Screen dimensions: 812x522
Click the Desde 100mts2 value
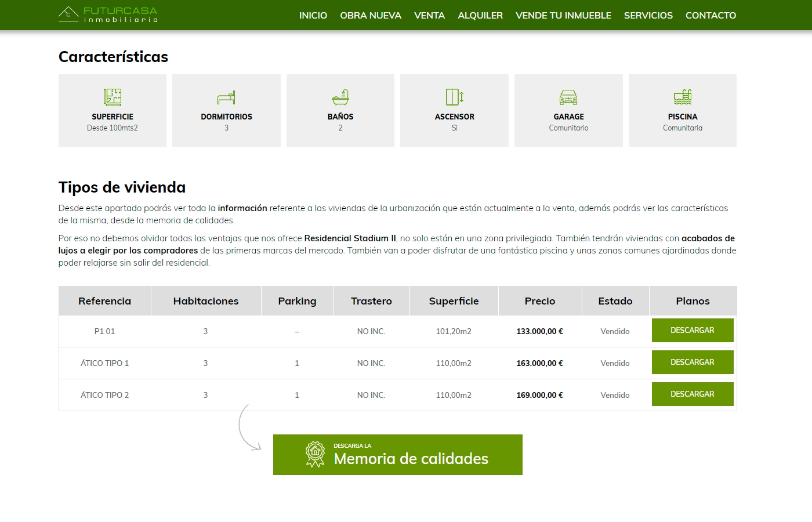pos(113,128)
